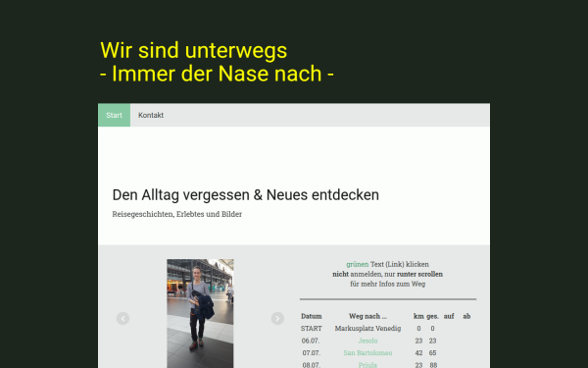Click the green 'grünen' link text
Screen dimensions: 588x368
tap(358, 264)
